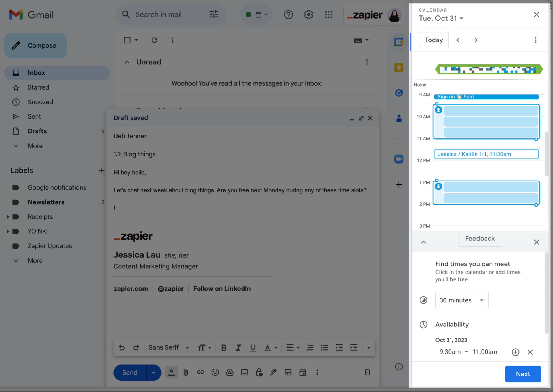Click the Next button in calendar panel
The width and height of the screenshot is (553, 392).
523,374
